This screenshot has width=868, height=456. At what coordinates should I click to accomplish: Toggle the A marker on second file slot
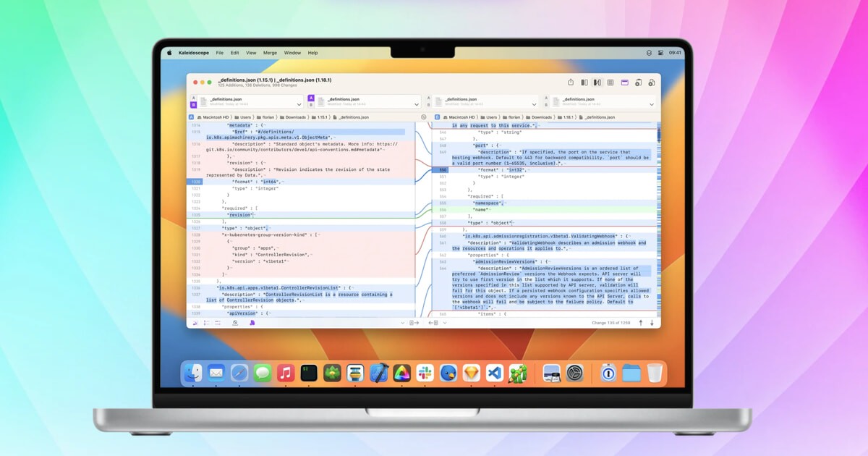point(311,98)
